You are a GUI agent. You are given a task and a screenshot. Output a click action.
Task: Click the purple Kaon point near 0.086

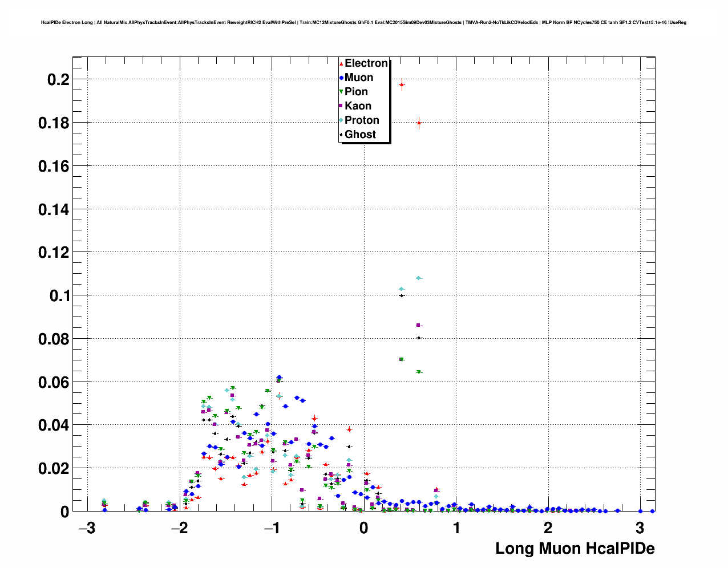418,325
